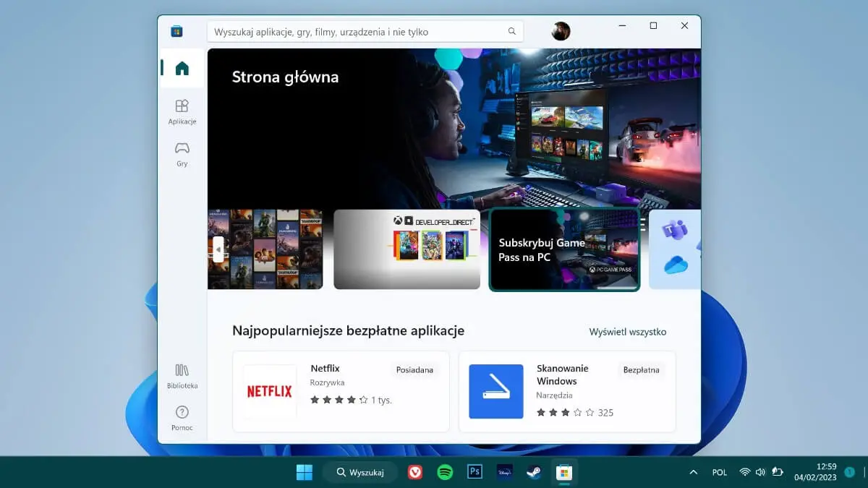Viewport: 868px width, 488px height.
Task: Open the Strona główna home icon
Action: [182, 67]
